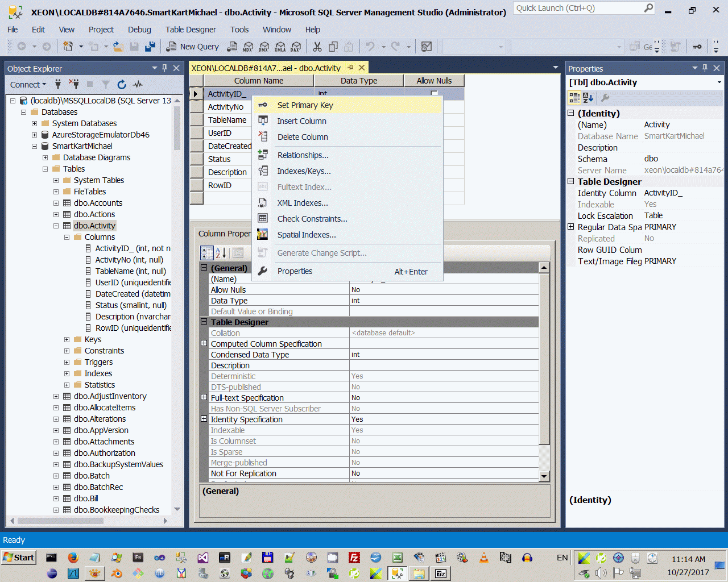728x582 pixels.
Task: Open the Tools menu
Action: pyautogui.click(x=239, y=30)
